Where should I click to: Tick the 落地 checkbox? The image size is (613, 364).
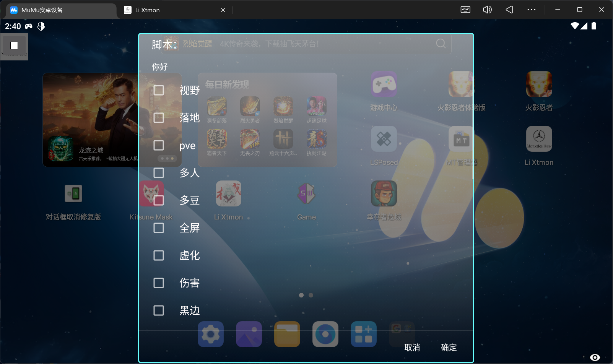(x=159, y=118)
